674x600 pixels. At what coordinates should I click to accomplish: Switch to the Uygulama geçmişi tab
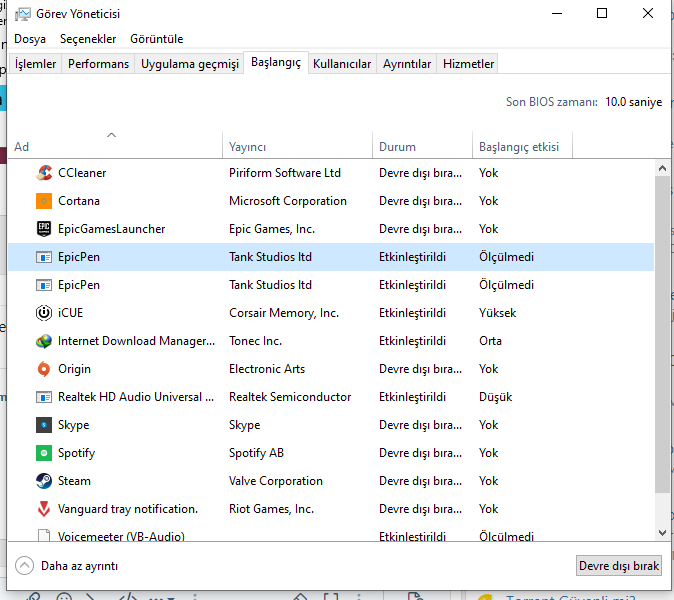[x=190, y=64]
